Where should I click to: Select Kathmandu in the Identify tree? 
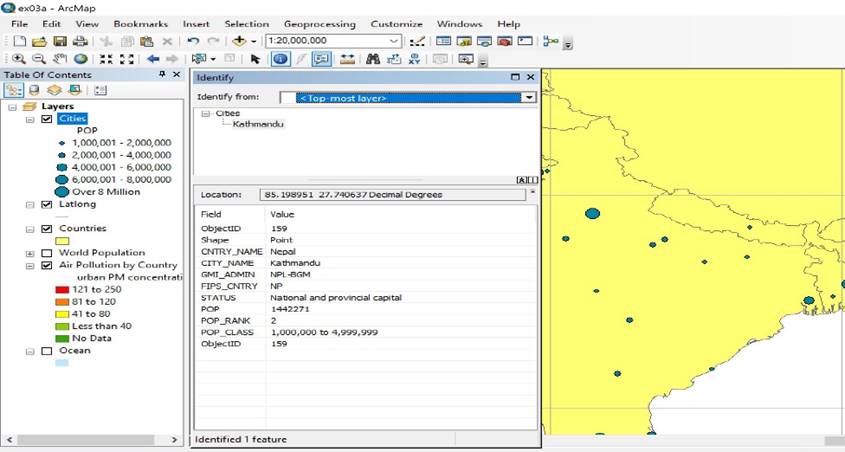tap(258, 124)
